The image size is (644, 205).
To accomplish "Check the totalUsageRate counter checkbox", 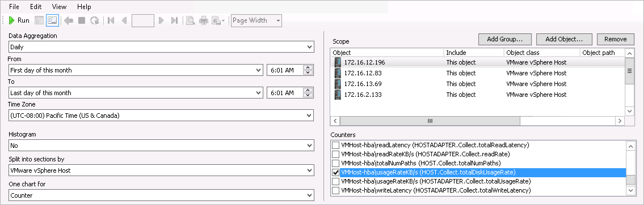I will [x=335, y=181].
